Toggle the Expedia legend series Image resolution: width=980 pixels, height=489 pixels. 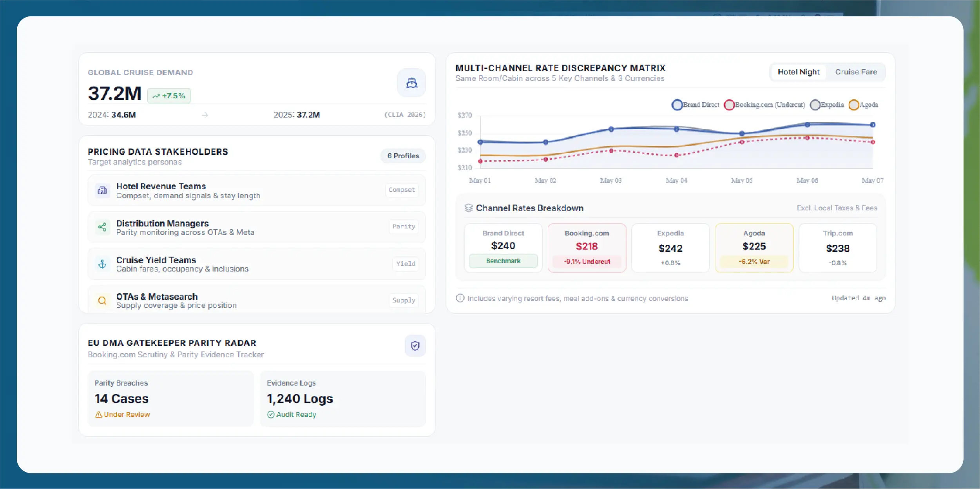tap(827, 105)
